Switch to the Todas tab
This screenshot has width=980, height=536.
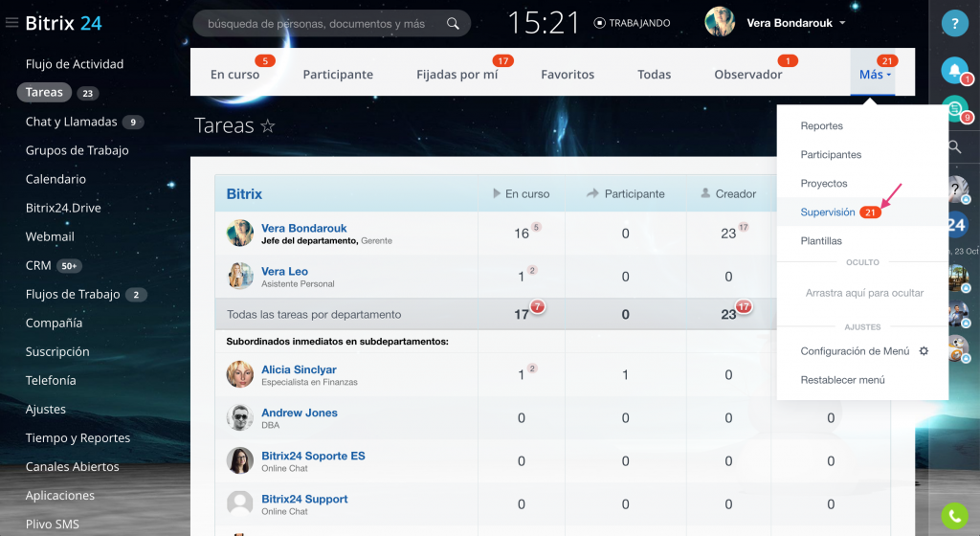tap(655, 75)
